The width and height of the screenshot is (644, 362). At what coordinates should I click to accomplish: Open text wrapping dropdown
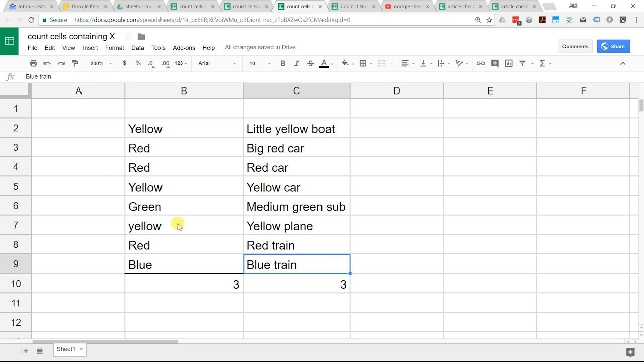point(443,63)
